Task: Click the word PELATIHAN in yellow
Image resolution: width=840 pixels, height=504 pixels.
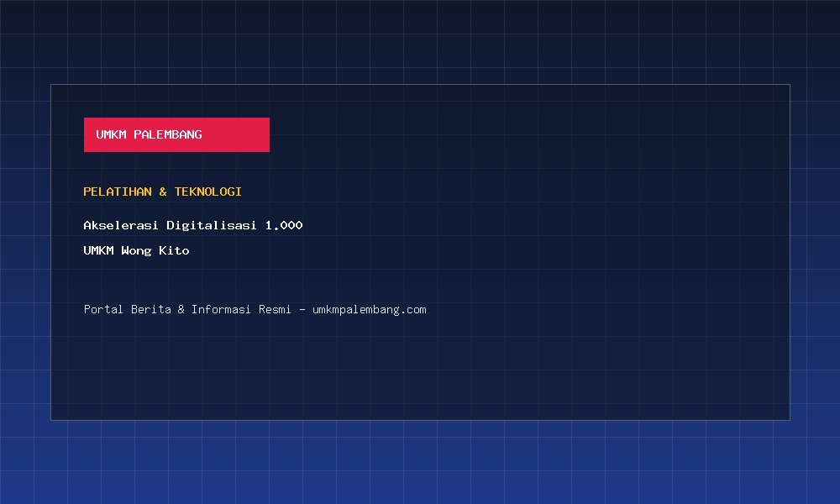Action: 118,192
